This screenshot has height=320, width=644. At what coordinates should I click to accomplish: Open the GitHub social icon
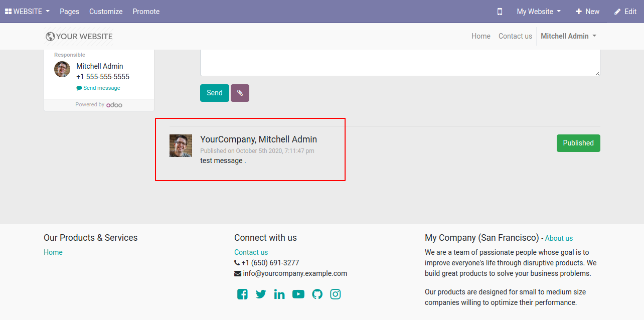tap(317, 294)
